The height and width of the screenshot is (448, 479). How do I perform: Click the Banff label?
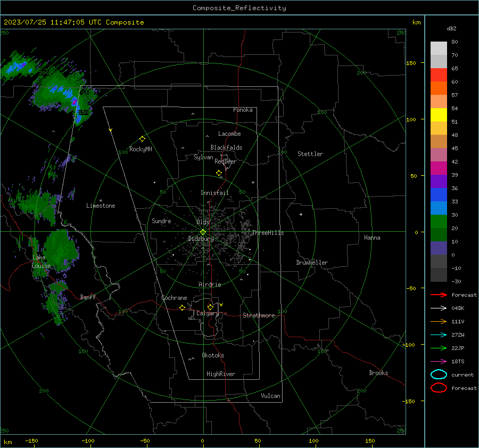(88, 297)
